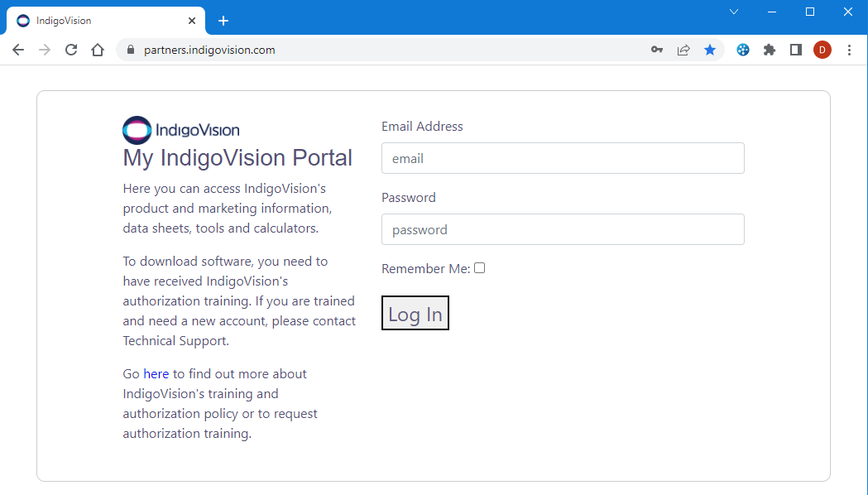Reload the page
Image resolution: width=868 pixels, height=495 pixels.
point(71,50)
